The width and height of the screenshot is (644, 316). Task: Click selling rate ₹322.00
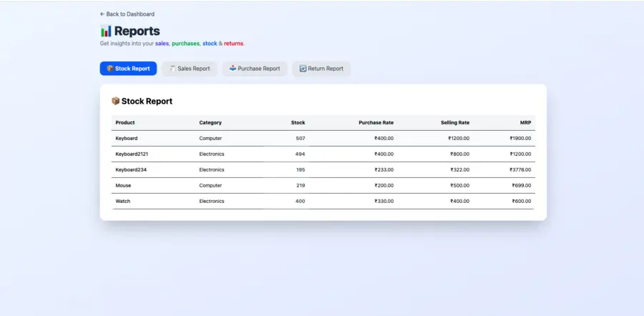pyautogui.click(x=460, y=169)
